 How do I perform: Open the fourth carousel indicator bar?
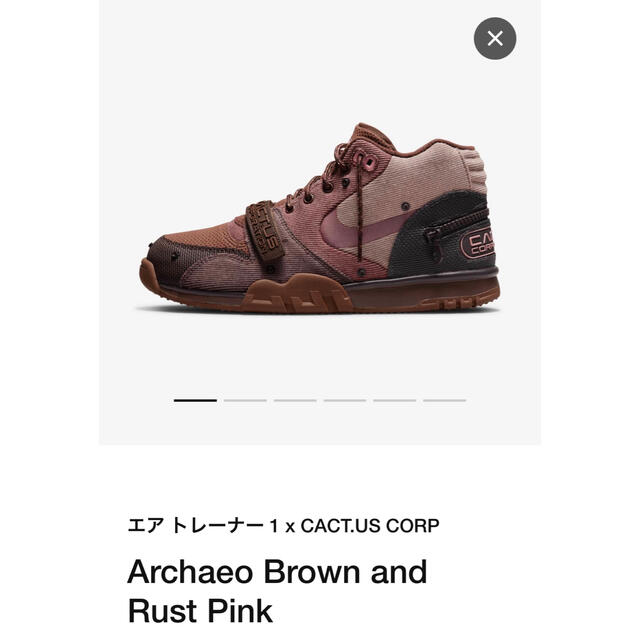(x=345, y=400)
